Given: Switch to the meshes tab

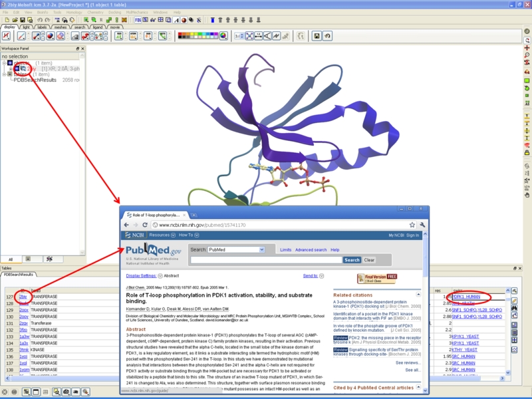Looking at the screenshot, I should tap(61, 27).
